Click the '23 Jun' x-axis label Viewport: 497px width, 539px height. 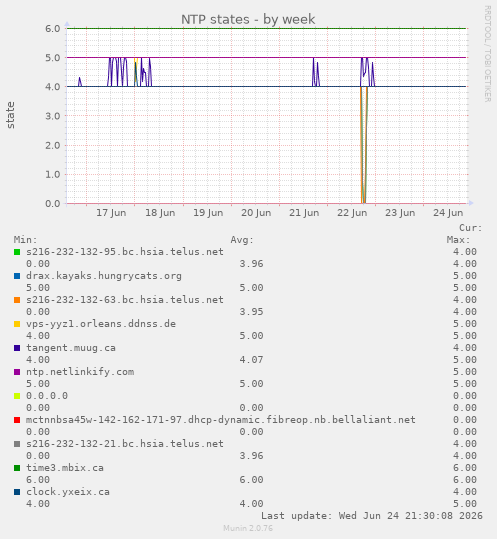click(x=400, y=213)
